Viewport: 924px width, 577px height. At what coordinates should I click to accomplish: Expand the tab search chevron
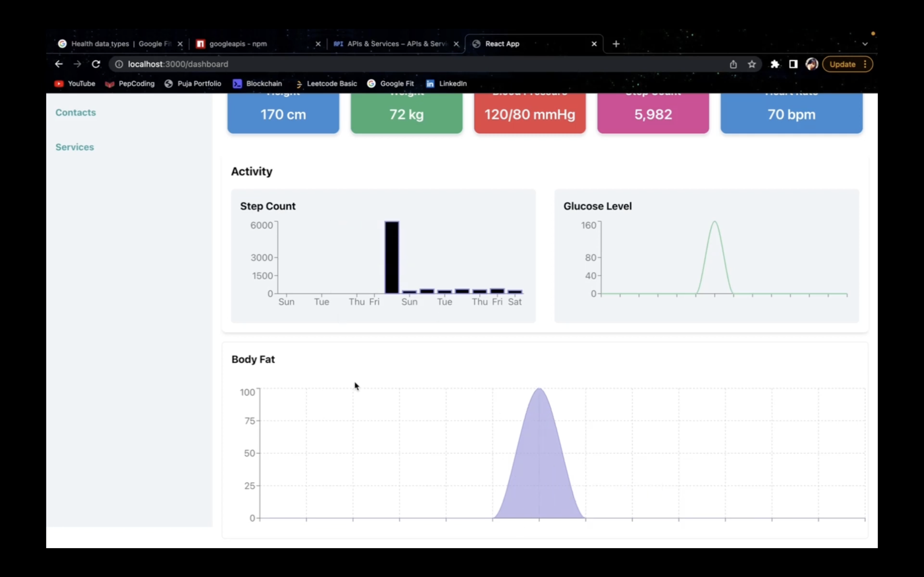[x=865, y=44]
